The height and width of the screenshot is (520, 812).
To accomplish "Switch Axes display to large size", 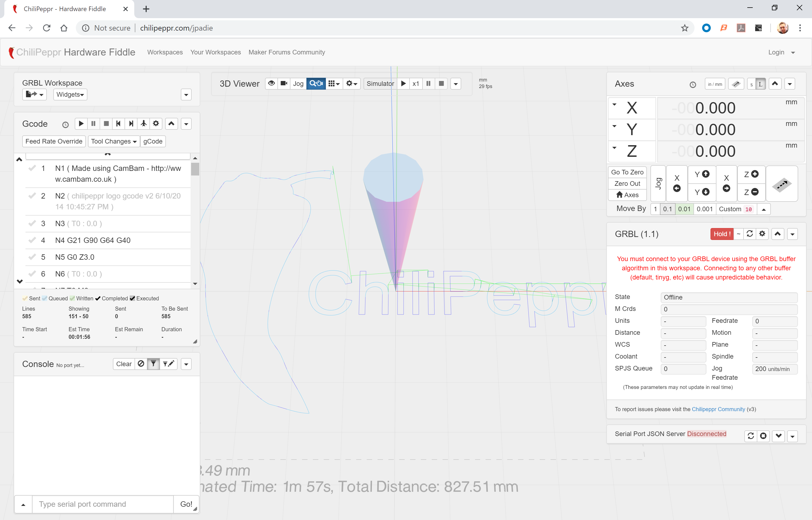I will [760, 84].
